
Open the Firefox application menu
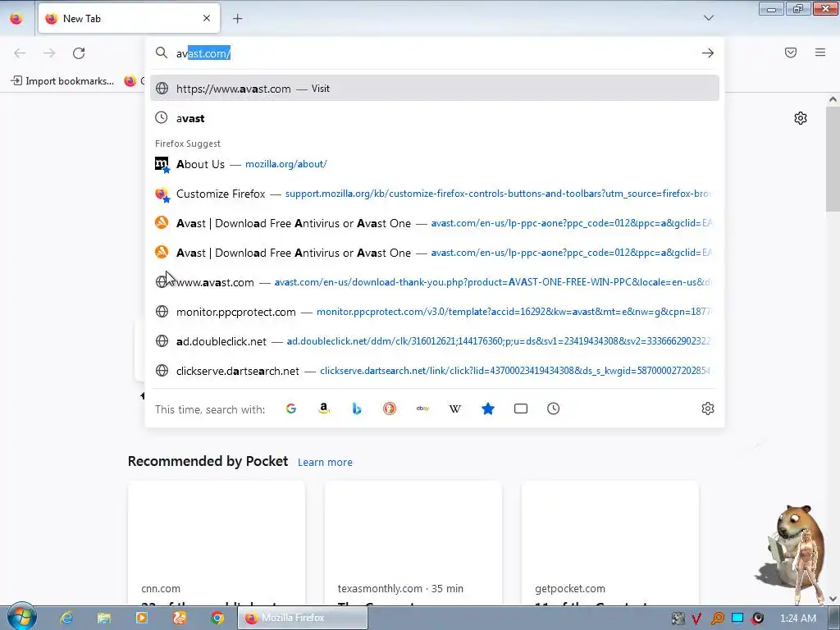coord(820,52)
